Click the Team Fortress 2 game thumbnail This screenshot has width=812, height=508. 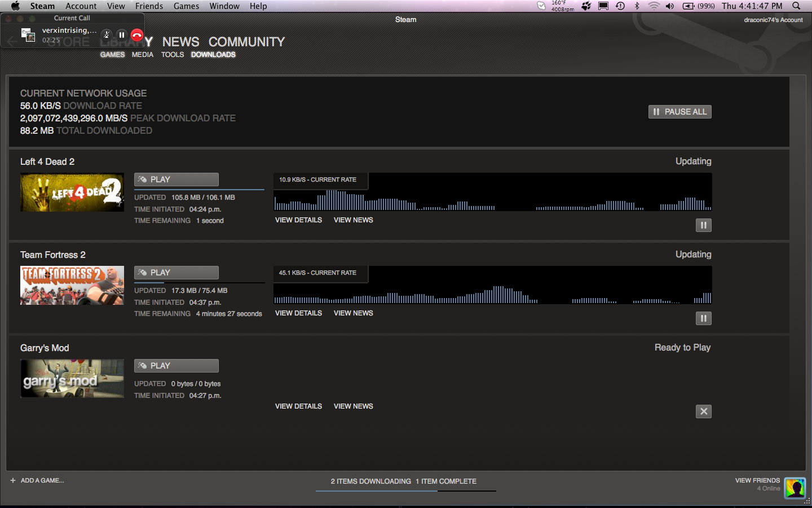tap(72, 286)
